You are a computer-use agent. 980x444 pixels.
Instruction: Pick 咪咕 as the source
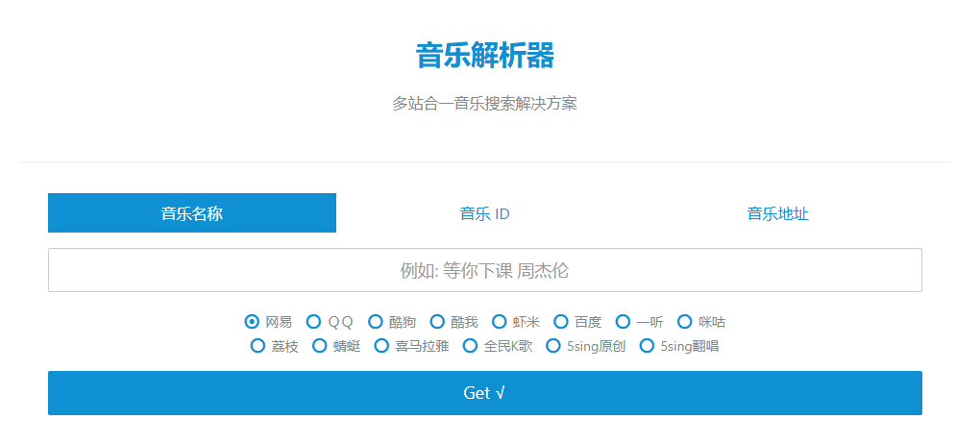685,321
